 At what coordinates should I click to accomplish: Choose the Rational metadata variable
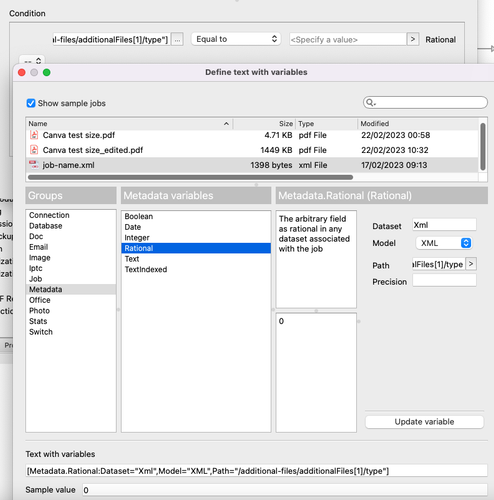click(196, 248)
